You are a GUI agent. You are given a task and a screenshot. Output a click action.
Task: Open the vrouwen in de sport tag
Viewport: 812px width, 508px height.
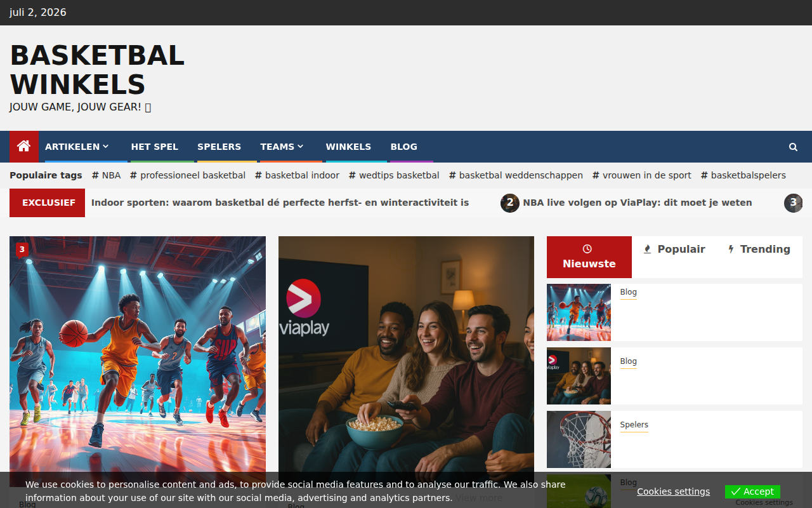[x=642, y=175]
